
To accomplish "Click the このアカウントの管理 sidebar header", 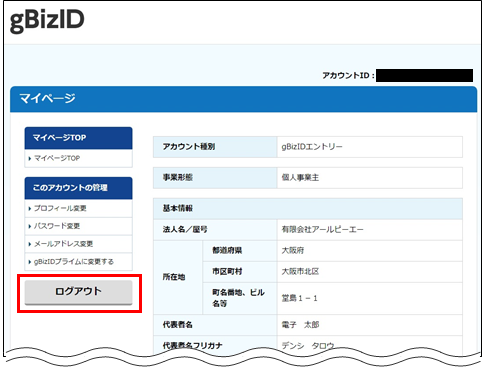I will coord(79,188).
